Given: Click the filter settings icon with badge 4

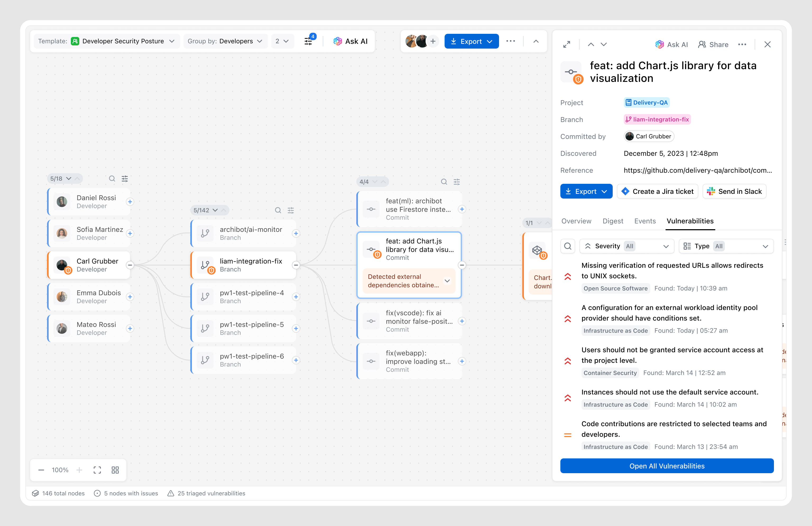Looking at the screenshot, I should 308,41.
